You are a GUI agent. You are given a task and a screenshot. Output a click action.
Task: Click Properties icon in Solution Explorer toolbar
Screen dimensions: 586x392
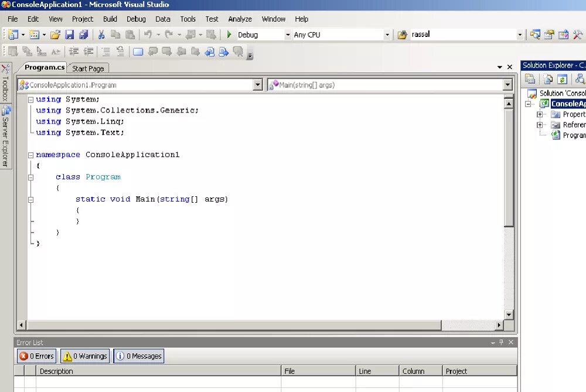530,79
